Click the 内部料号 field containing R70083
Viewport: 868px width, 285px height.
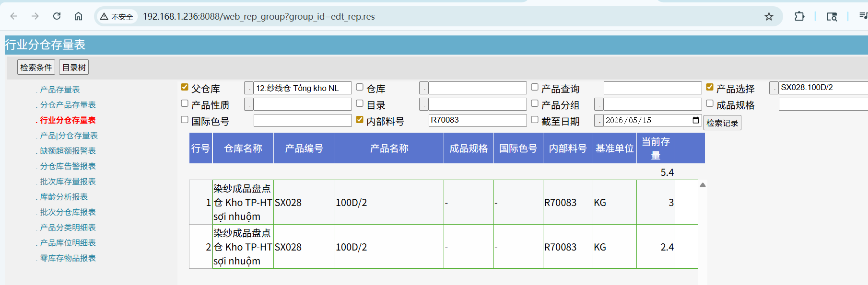coord(478,120)
